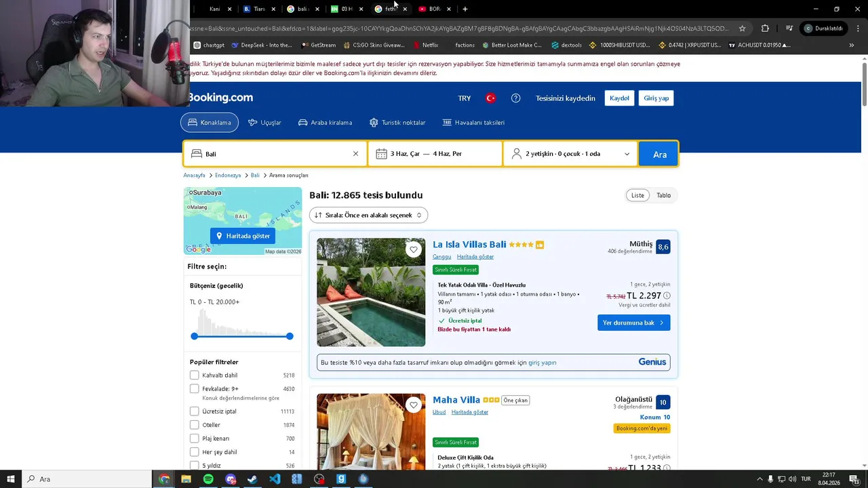Switch results view to Liste
This screenshot has width=868, height=488.
[637, 195]
